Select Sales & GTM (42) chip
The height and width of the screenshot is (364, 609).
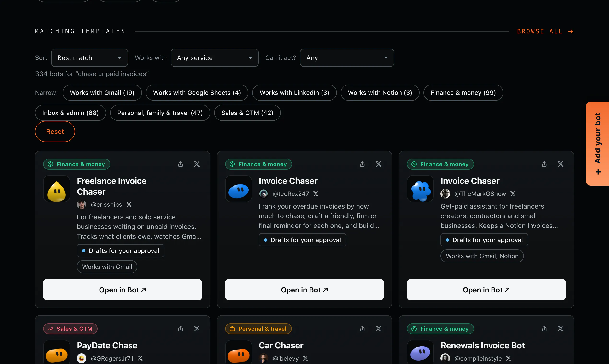(247, 113)
